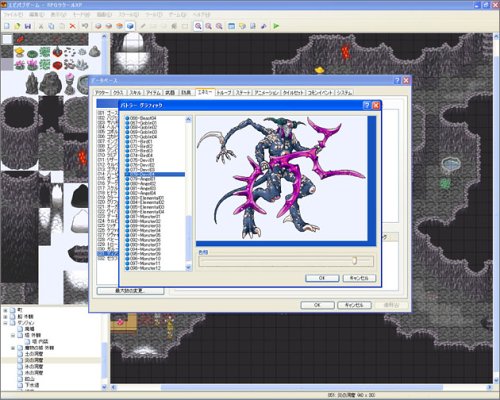The width and height of the screenshot is (500, 400).
Task: Click the help button of Battler Graphic dialog
Action: tap(367, 105)
